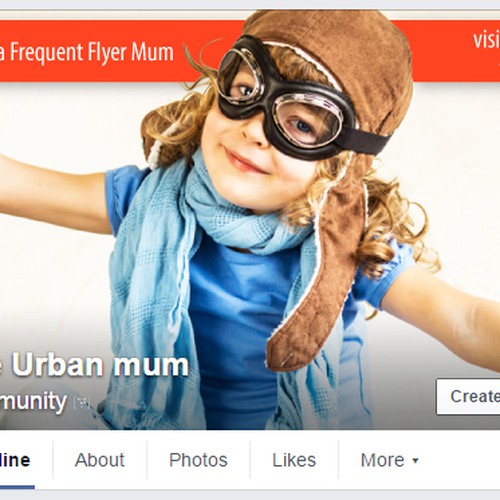Switch to the Photos tab

[198, 460]
